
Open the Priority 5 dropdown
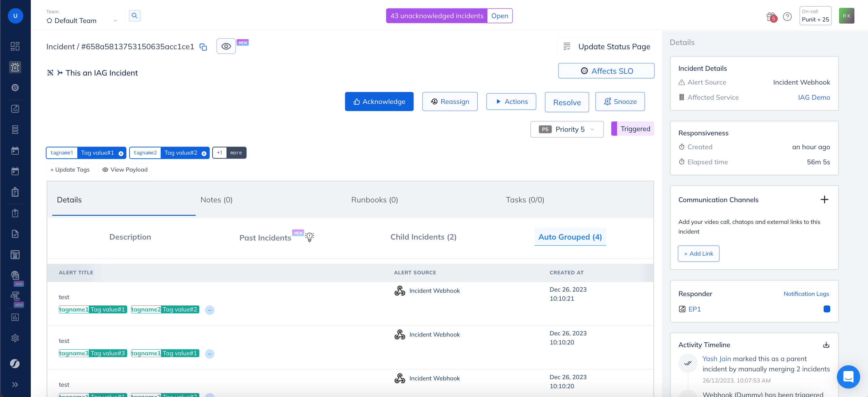pos(567,129)
